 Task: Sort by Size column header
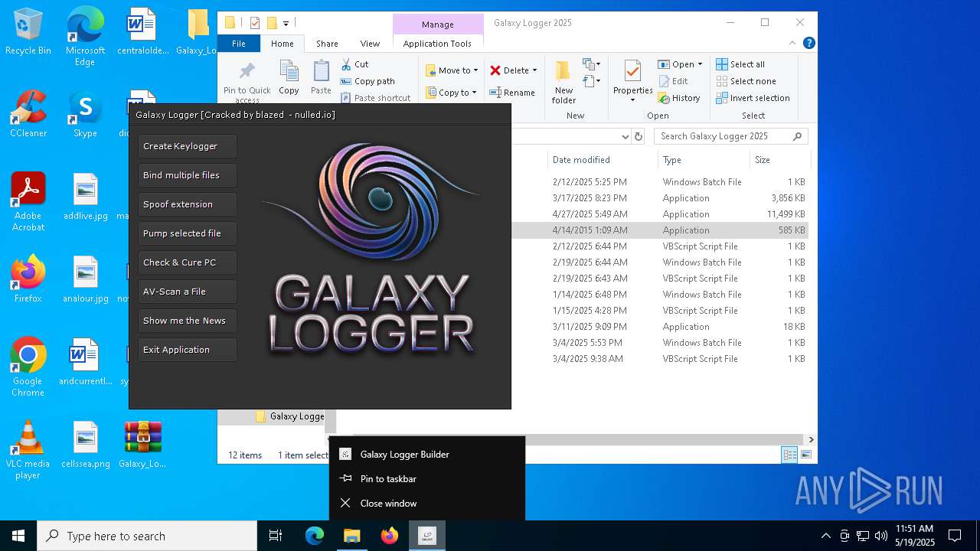779,160
